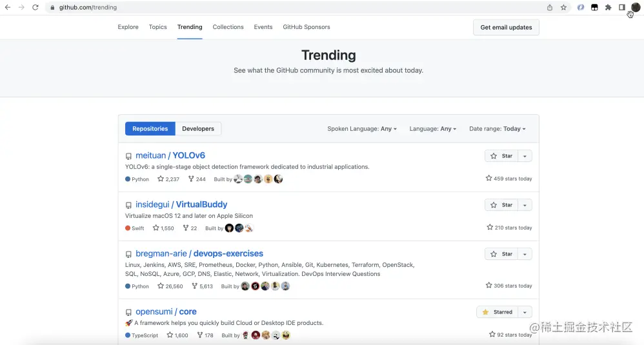The image size is (644, 345).
Task: Open the bregman-arie / devops-exercises repository link
Action: [x=199, y=253]
